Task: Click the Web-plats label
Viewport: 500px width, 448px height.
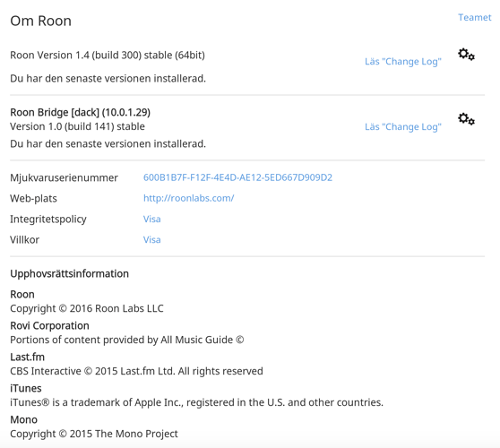Action: (x=33, y=199)
